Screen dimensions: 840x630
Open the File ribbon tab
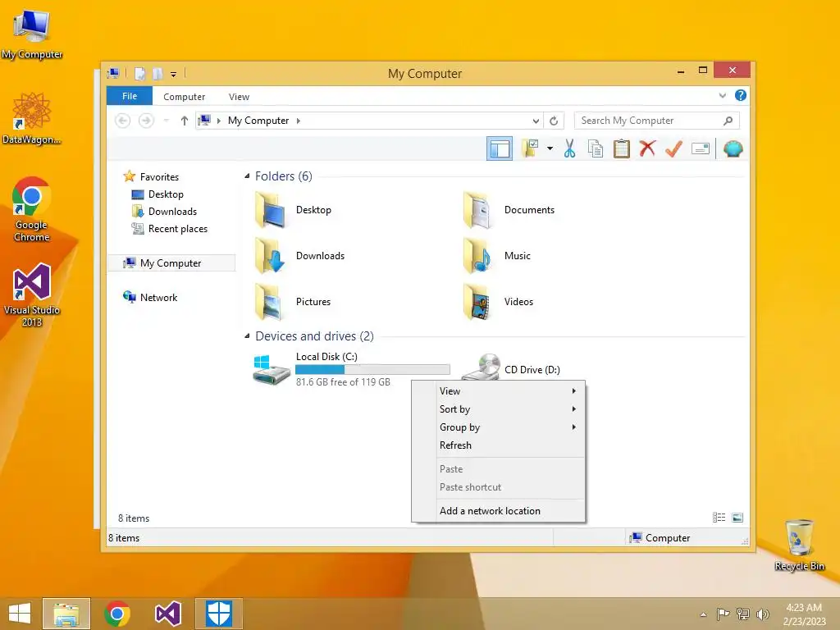[x=130, y=96]
